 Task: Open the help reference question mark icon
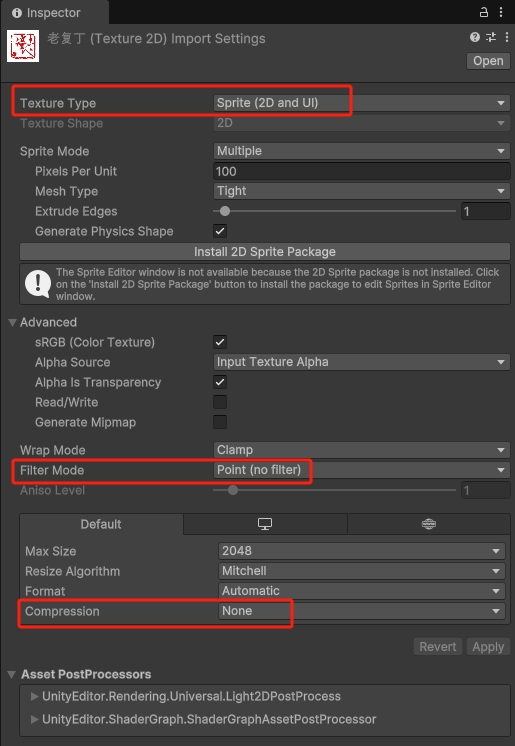point(475,37)
